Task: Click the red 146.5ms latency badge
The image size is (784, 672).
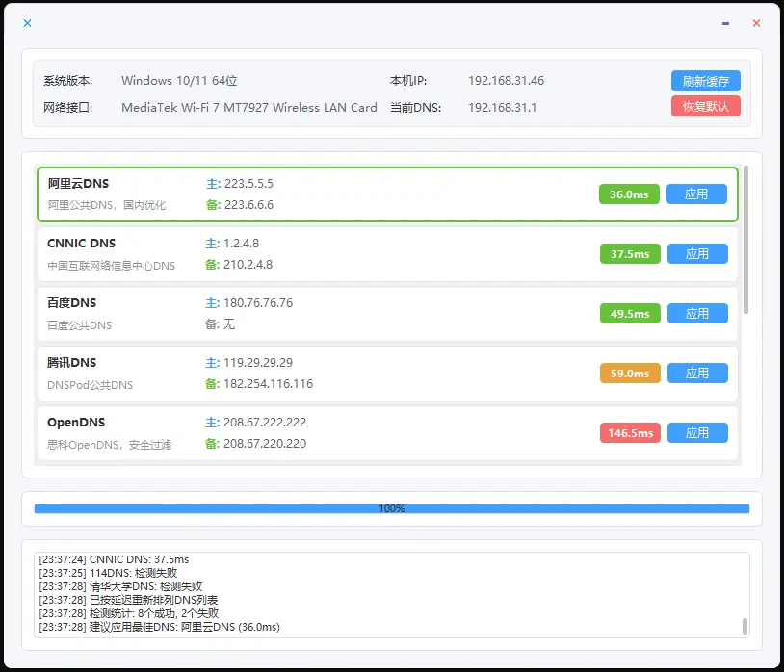Action: point(629,433)
